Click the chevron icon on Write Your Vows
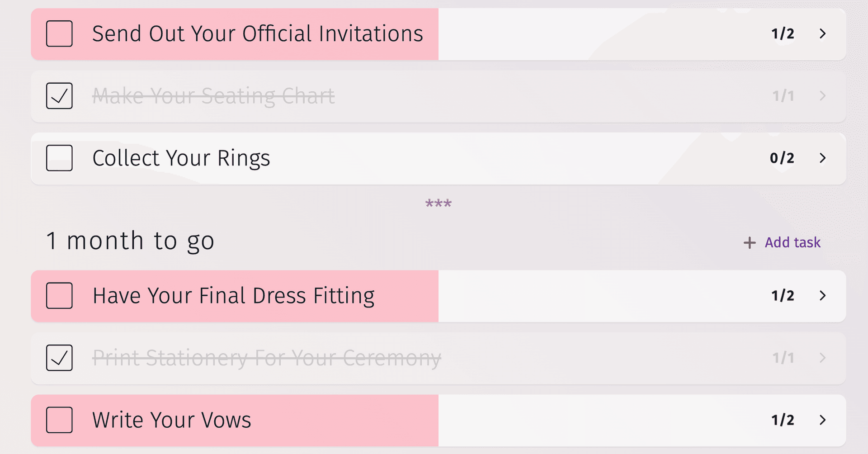The height and width of the screenshot is (454, 868). click(823, 420)
